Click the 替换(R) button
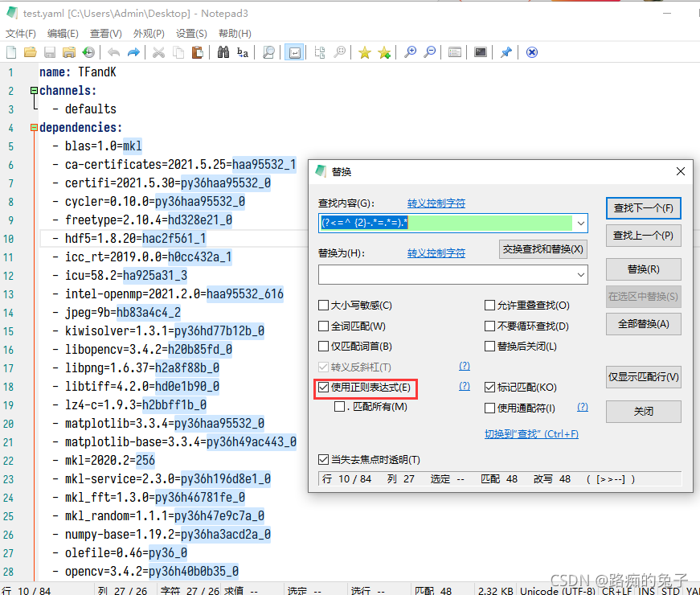 point(643,269)
